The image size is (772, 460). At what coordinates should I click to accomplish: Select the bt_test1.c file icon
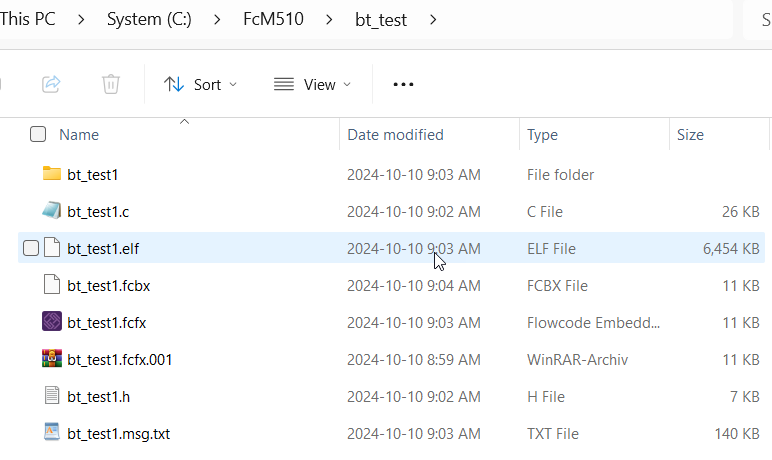52,211
